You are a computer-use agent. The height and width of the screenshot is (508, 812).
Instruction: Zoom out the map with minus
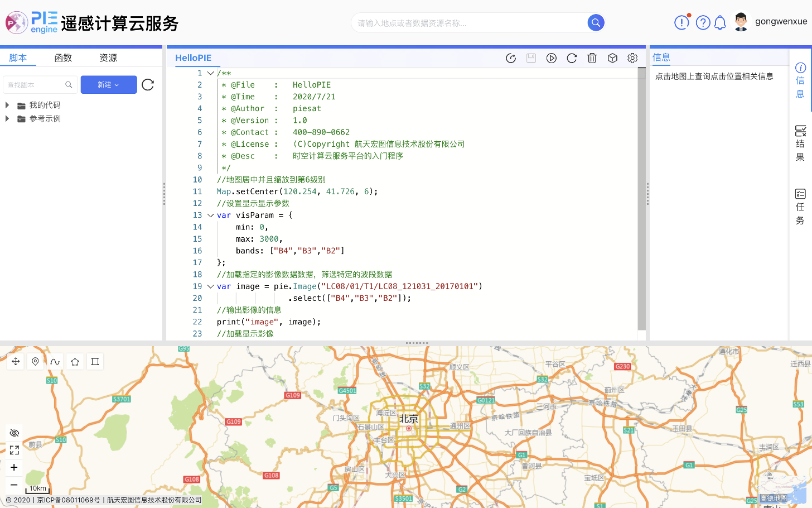click(14, 485)
